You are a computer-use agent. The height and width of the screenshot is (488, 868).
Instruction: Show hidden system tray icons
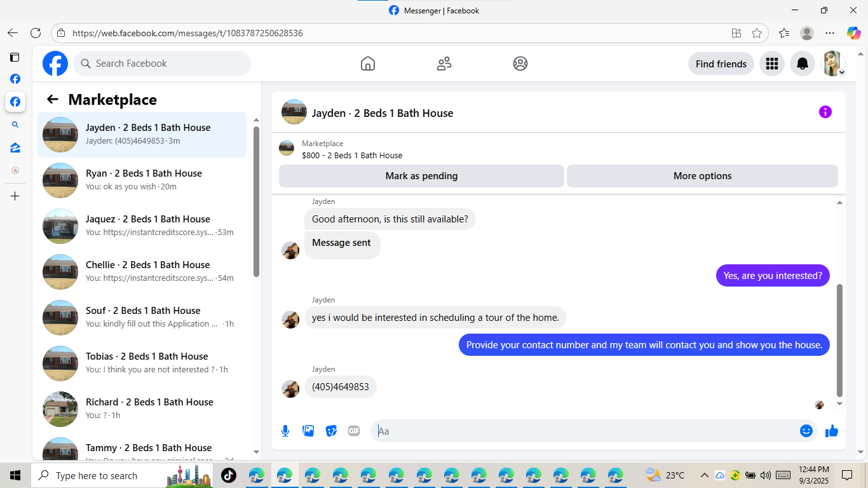[705, 475]
